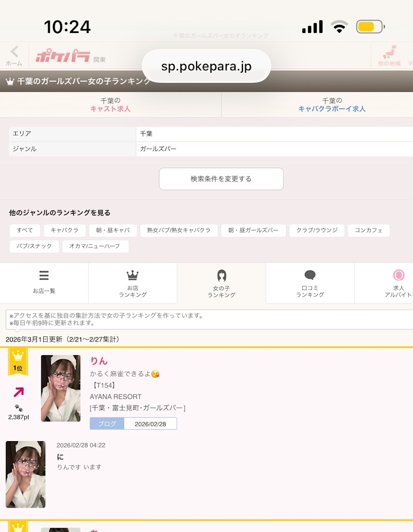This screenshot has height=532, width=413.
Task: Select the すべて genre filter
Action: (x=25, y=230)
